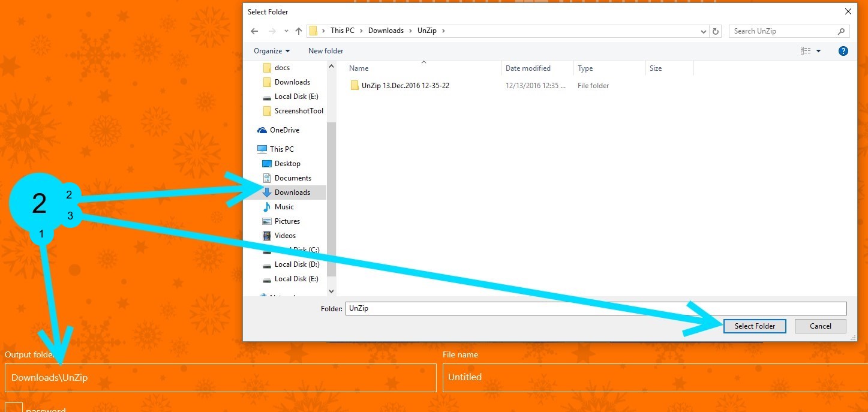868x412 pixels.
Task: Close the Select Folder dialog
Action: point(848,11)
